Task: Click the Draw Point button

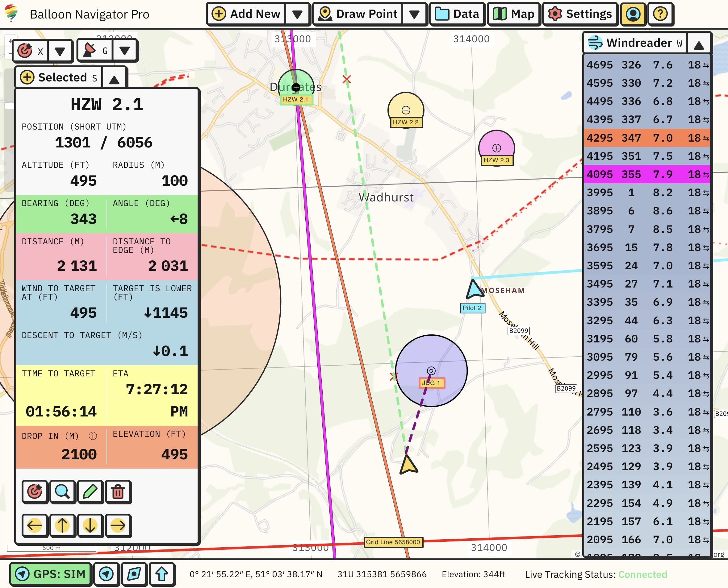Action: coord(358,14)
